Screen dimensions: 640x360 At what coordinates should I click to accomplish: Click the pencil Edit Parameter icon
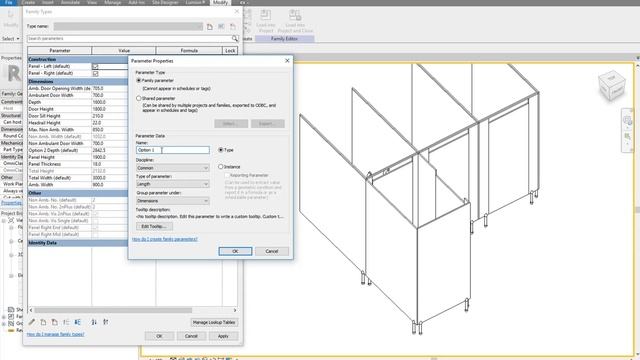click(32, 322)
